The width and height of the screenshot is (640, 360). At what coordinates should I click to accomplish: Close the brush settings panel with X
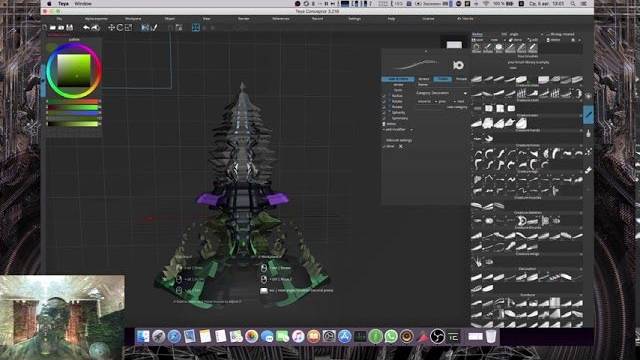point(400,146)
